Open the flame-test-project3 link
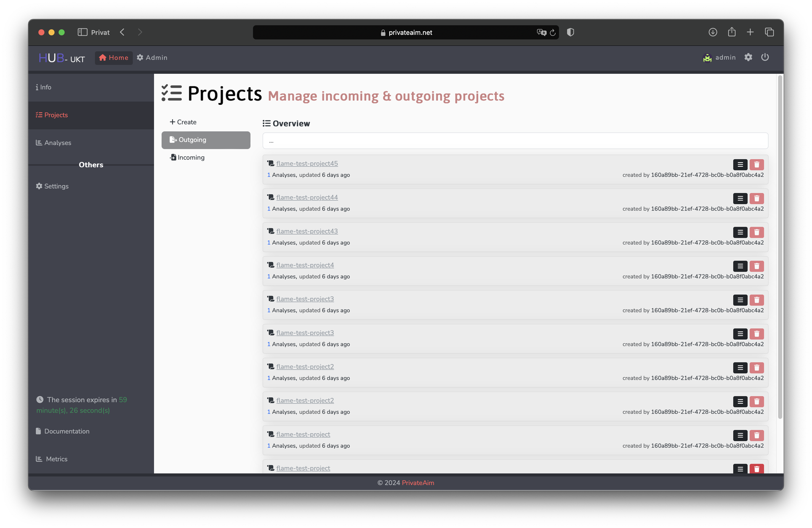Screen dimensions: 812x528 [305, 299]
